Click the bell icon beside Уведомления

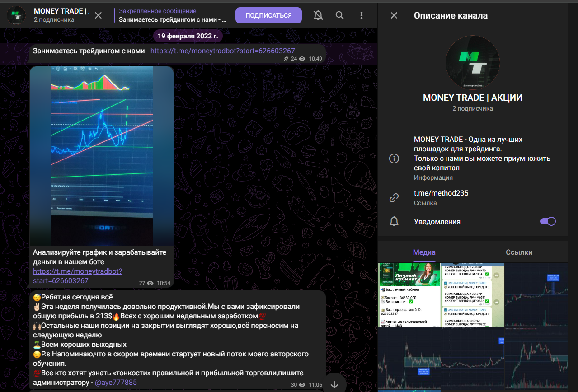click(x=394, y=221)
